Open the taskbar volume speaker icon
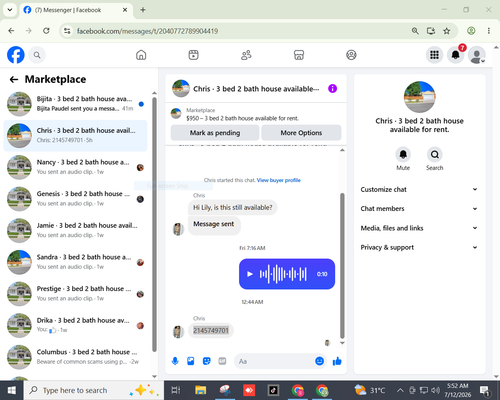 435,390
